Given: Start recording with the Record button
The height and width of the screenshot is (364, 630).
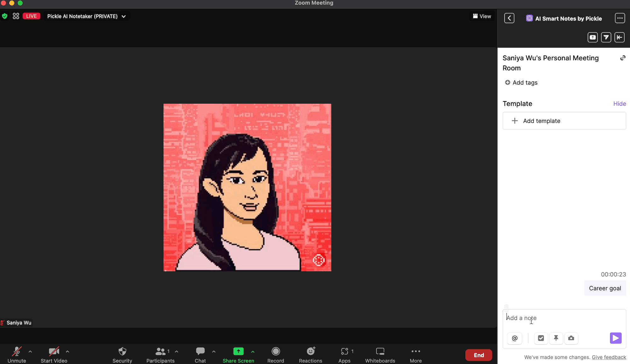Looking at the screenshot, I should click(x=276, y=355).
